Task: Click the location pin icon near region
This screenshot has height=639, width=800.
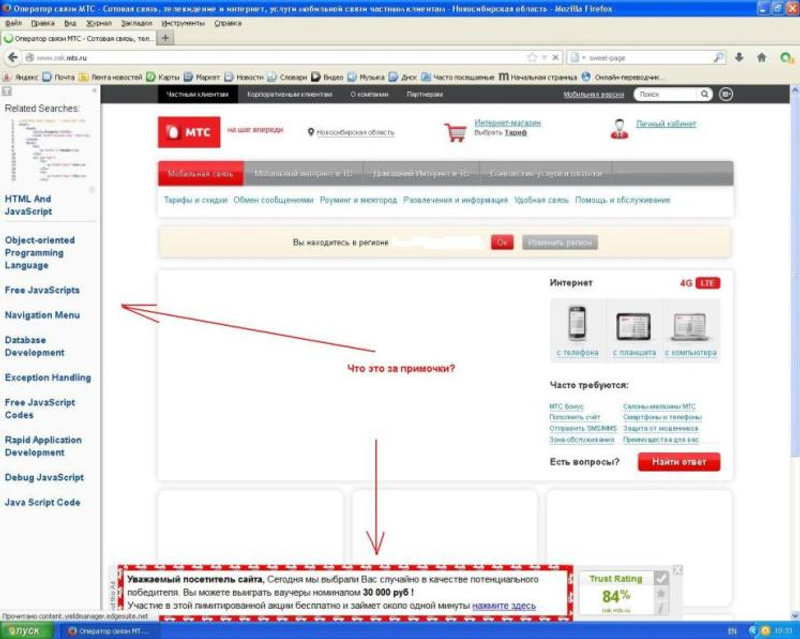Action: [x=311, y=132]
